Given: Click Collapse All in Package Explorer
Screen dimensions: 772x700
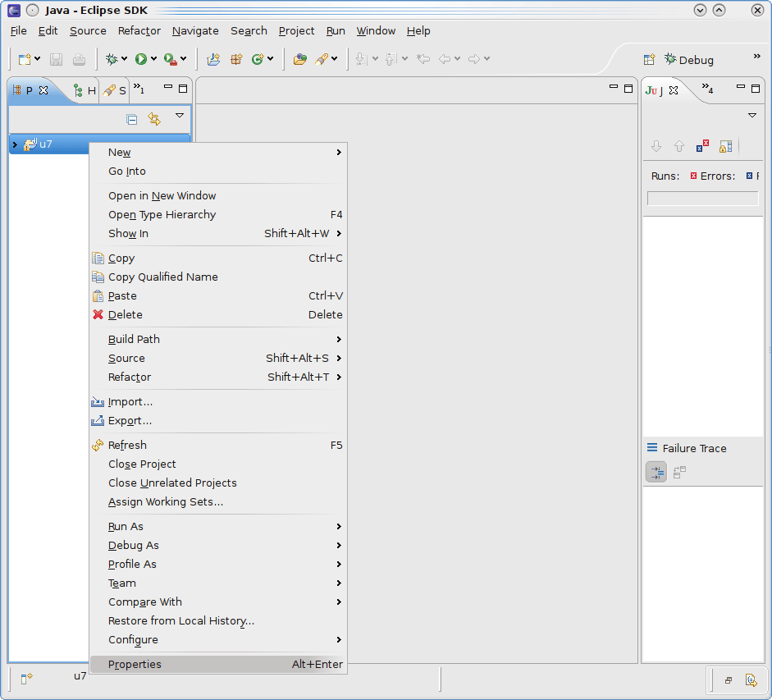Looking at the screenshot, I should point(131,119).
